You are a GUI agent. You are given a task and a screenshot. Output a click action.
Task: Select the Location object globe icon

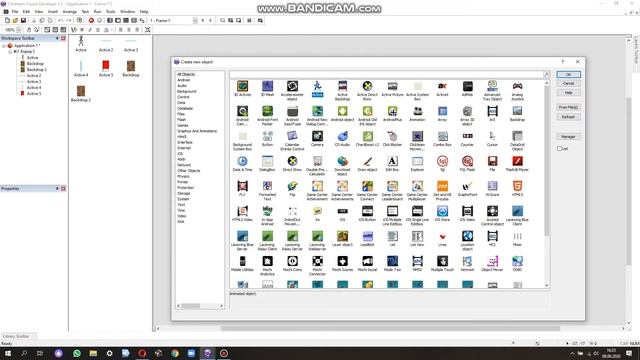[467, 236]
